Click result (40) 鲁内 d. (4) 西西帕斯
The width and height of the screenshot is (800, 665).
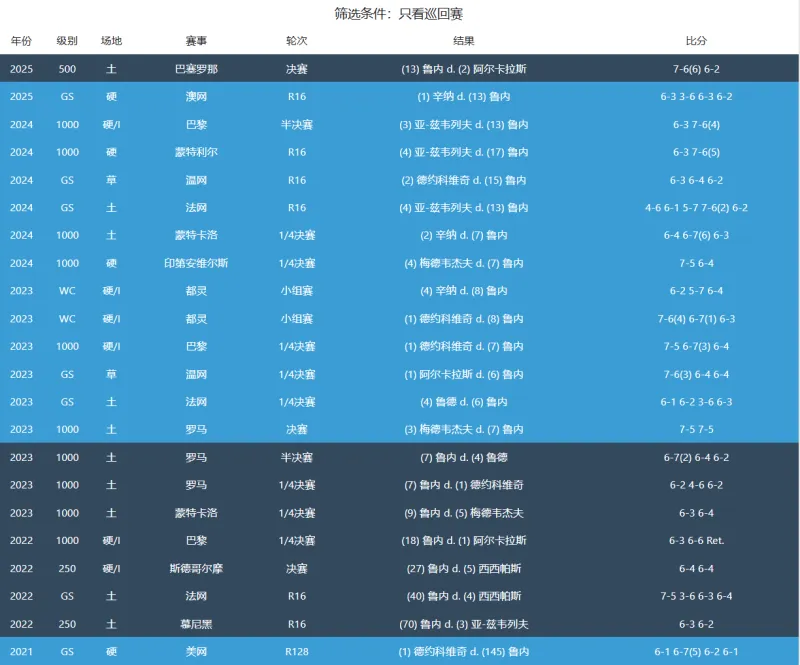(x=464, y=596)
